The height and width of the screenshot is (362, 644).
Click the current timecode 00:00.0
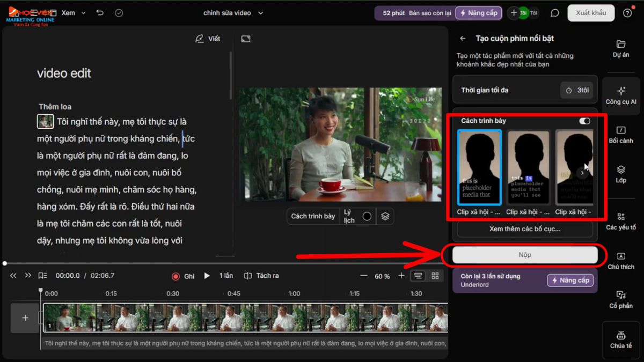[68, 276]
